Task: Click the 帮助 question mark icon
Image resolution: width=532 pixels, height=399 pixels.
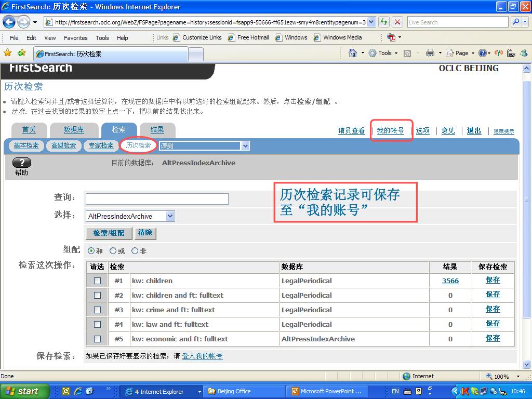Action: tap(22, 163)
